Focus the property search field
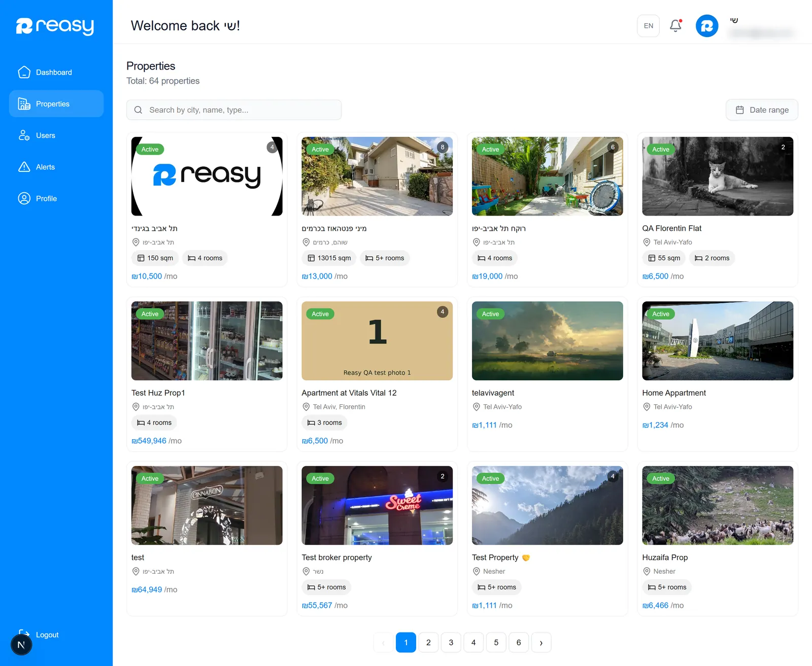Screen dimensions: 812x666 tap(234, 110)
